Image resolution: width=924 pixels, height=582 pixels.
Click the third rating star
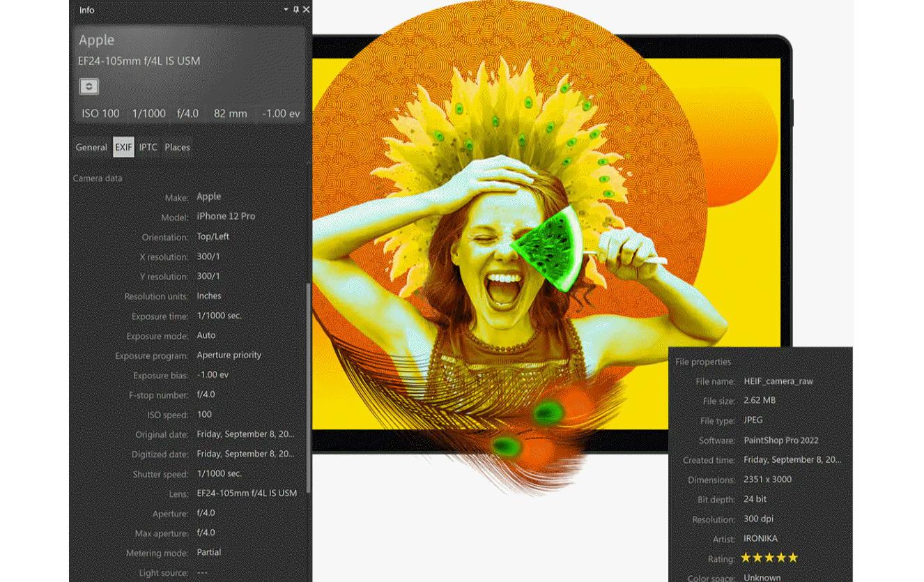pos(769,558)
